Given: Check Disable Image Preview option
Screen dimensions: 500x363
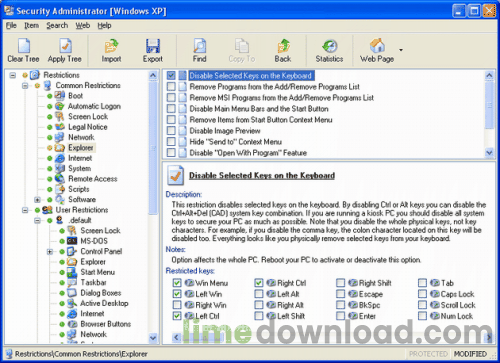Looking at the screenshot, I should point(171,131).
